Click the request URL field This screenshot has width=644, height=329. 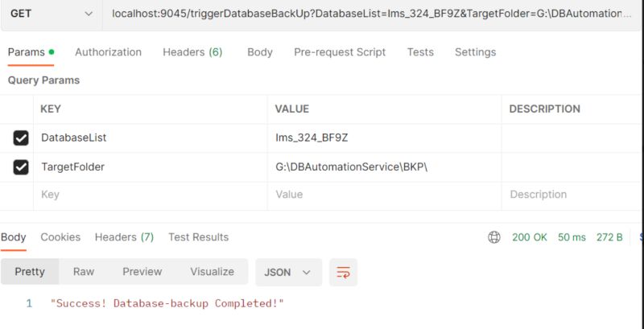tap(372, 14)
